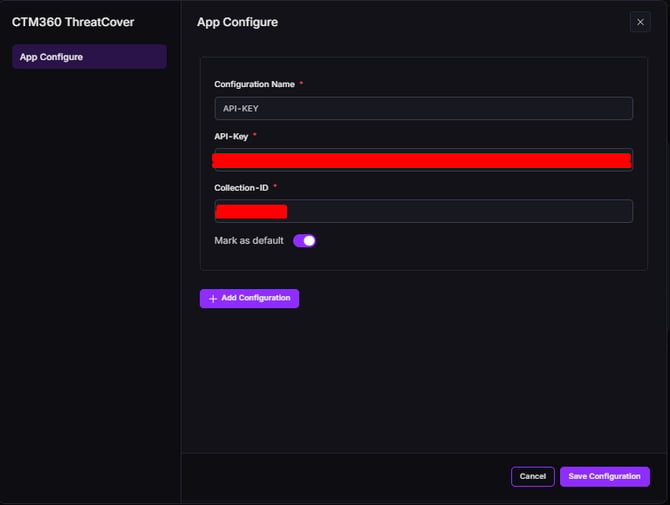Click the API-Key label

(x=231, y=136)
